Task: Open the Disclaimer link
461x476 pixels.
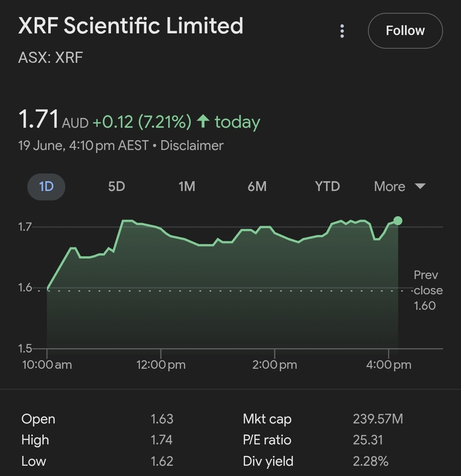Action: [x=192, y=146]
